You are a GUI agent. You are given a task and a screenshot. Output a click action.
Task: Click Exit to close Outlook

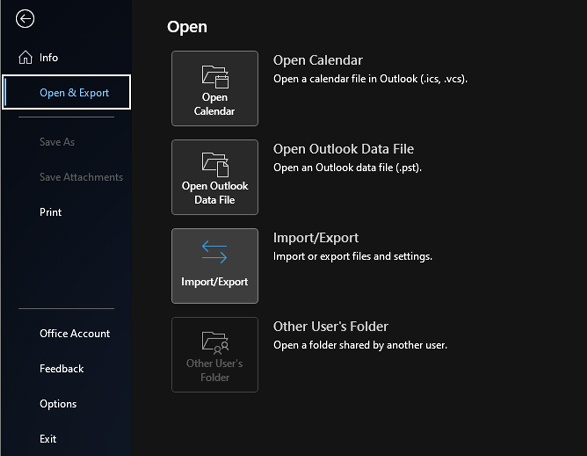tap(66, 439)
